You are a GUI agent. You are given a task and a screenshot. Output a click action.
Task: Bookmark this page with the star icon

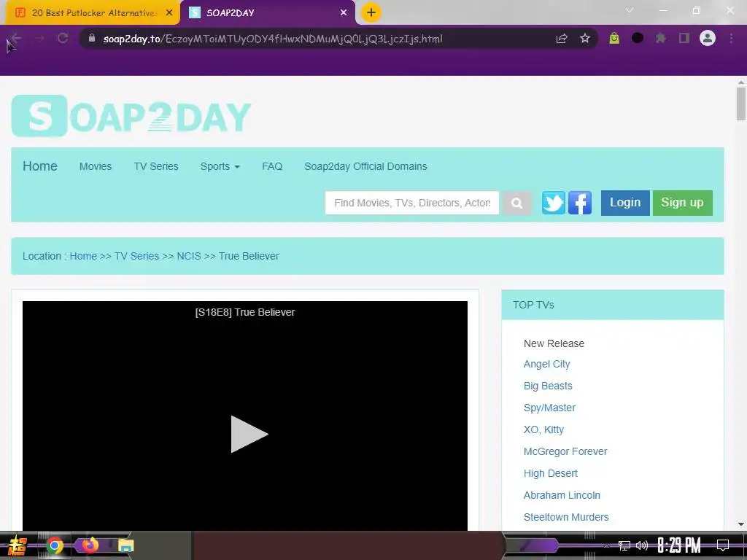coord(585,38)
